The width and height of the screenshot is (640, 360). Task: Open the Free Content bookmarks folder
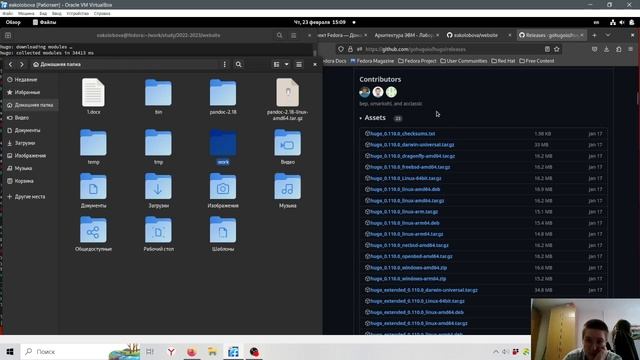[537, 61]
